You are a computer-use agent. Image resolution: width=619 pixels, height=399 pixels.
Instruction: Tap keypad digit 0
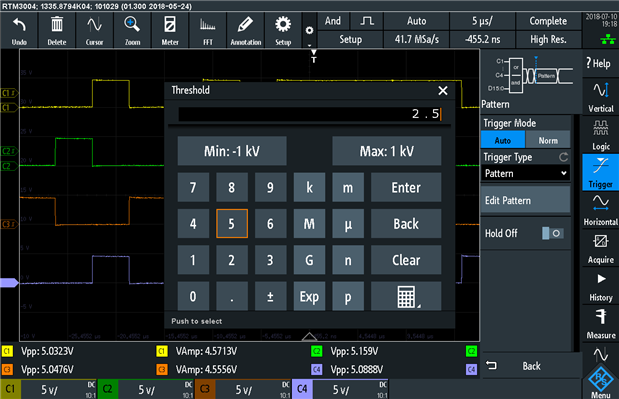click(x=193, y=296)
